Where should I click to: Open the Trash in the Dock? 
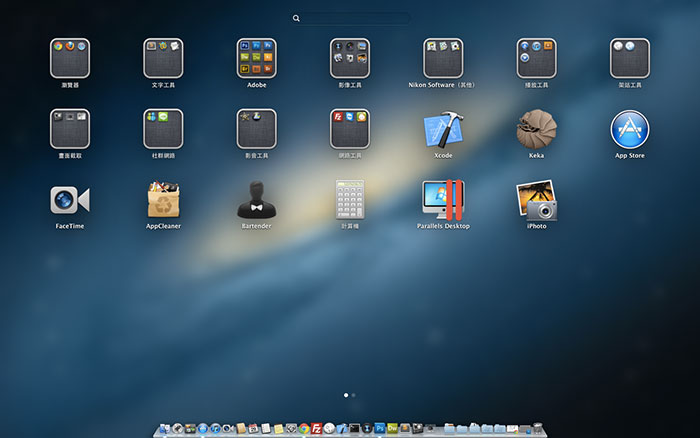point(538,428)
